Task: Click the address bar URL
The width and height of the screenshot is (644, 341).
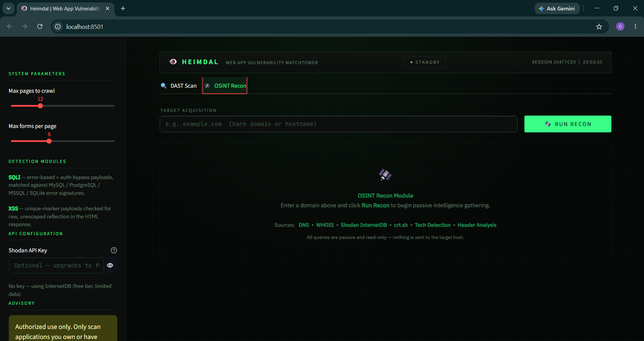Action: 85,27
